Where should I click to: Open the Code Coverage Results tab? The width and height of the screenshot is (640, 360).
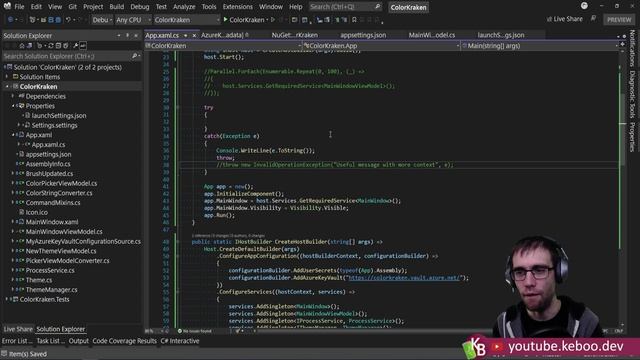point(124,341)
